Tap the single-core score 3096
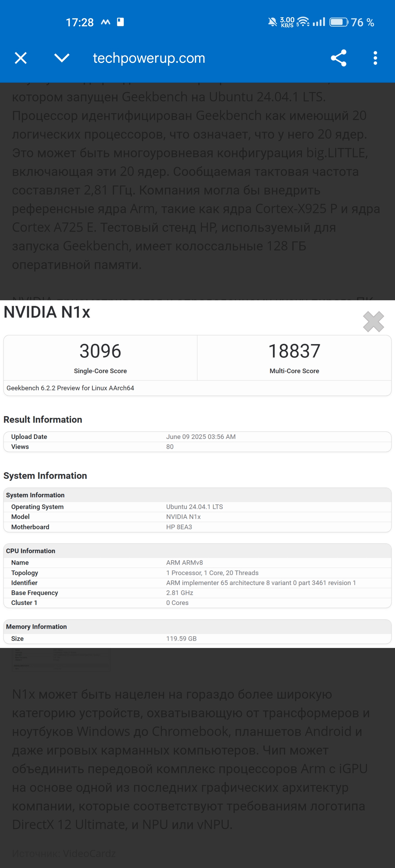The image size is (395, 868). 100,351
